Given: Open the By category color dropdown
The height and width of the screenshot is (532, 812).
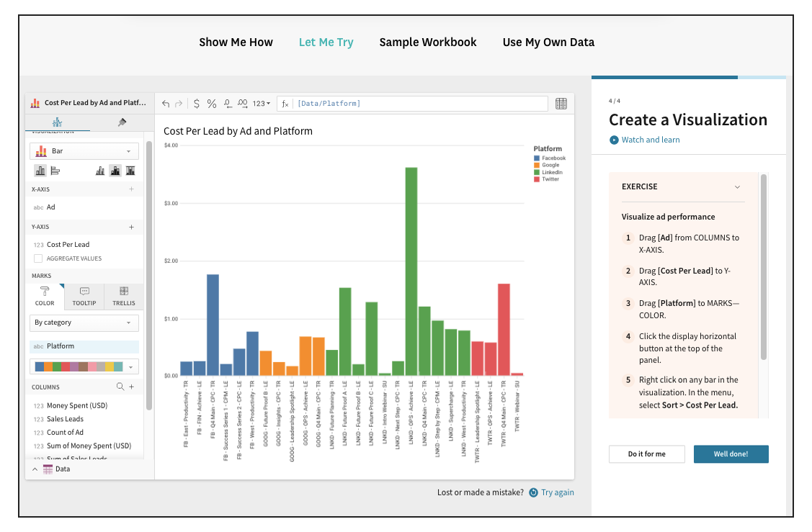Looking at the screenshot, I should point(84,323).
